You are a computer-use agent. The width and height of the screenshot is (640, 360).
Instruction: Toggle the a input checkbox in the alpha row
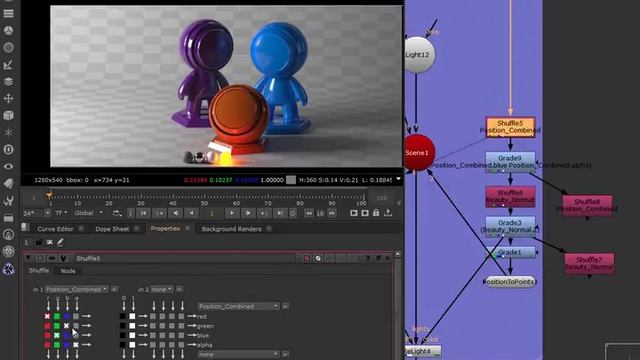tap(76, 345)
